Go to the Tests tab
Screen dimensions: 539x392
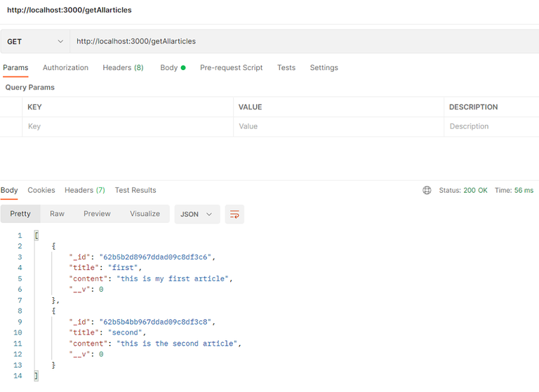[286, 68]
